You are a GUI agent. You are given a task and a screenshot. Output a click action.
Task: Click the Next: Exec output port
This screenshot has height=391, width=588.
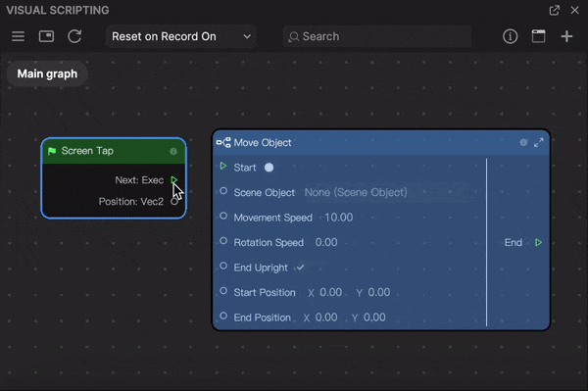174,180
